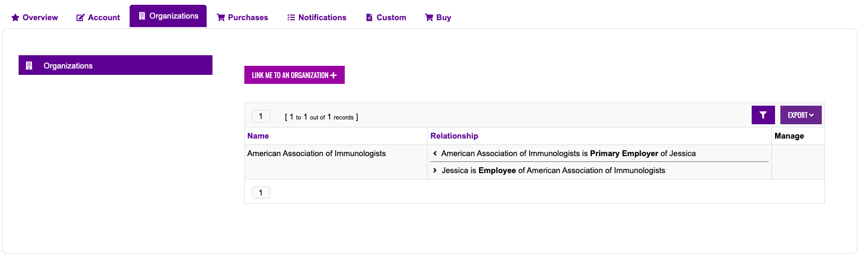Sort the table by the Name column header
868x257 pixels.
coord(258,136)
